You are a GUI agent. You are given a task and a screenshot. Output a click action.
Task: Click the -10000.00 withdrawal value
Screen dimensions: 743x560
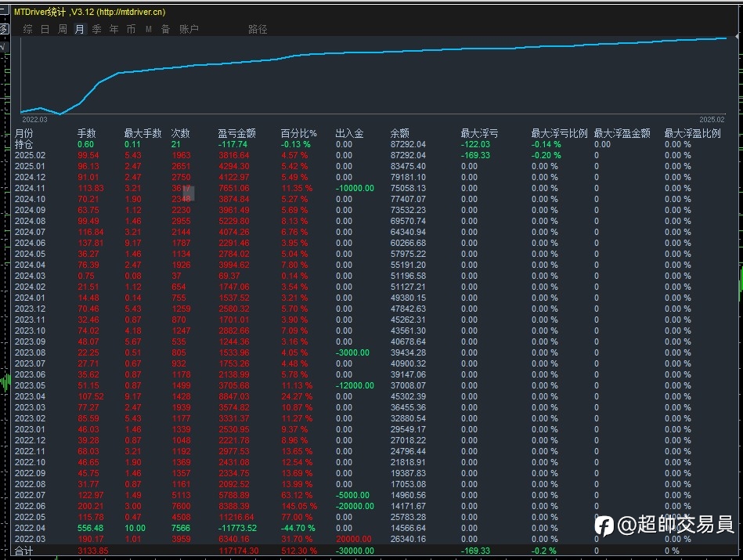pyautogui.click(x=355, y=188)
